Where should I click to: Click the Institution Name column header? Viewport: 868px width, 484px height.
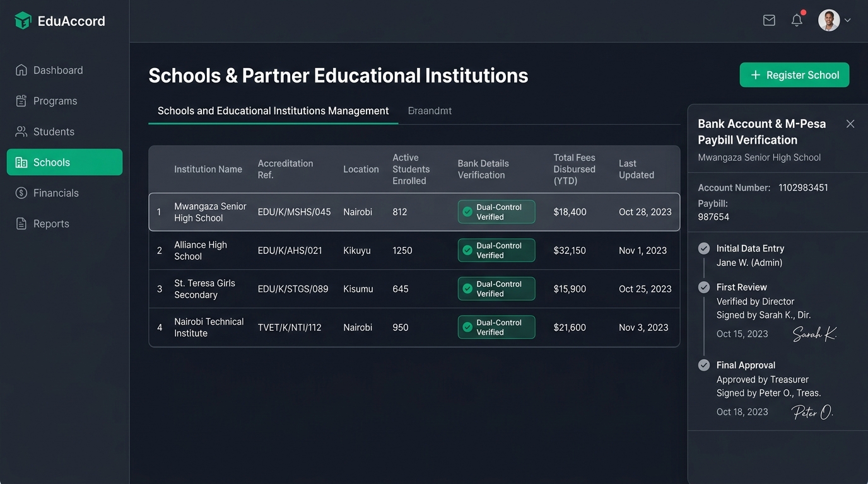coord(208,169)
